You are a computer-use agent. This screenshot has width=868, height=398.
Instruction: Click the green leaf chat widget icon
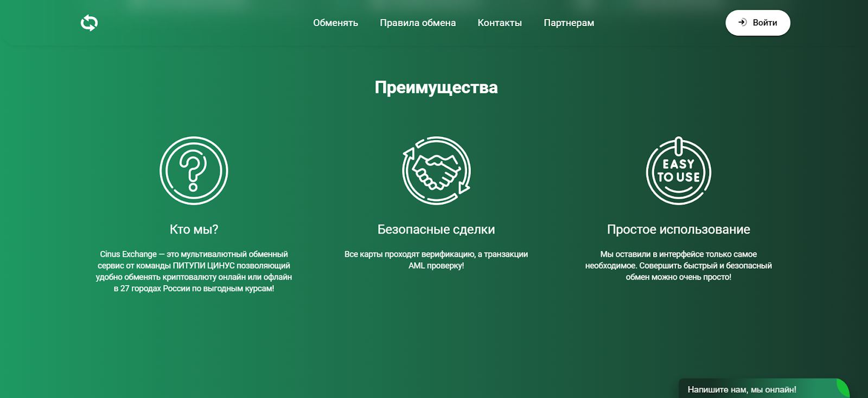pyautogui.click(x=843, y=389)
